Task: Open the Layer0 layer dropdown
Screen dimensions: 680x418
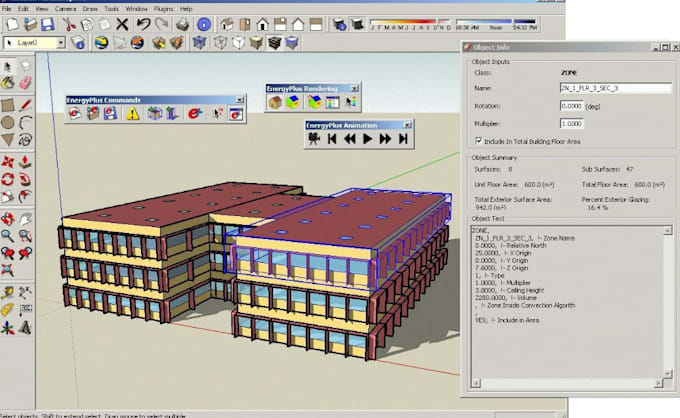Action: pyautogui.click(x=60, y=43)
